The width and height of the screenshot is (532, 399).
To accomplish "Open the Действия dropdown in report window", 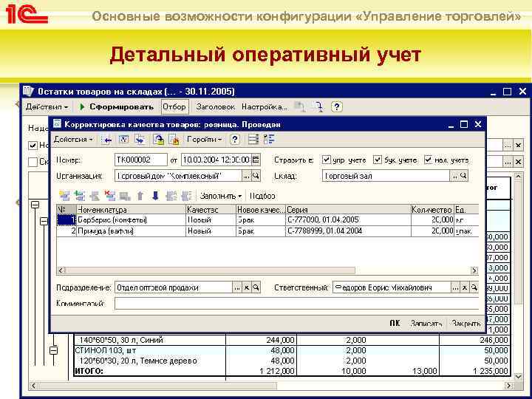I will tap(47, 107).
